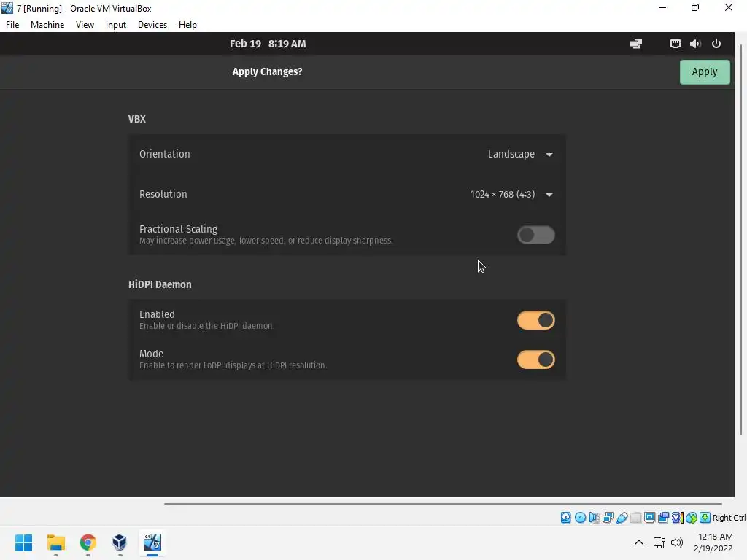Click the network adapters status icon

pos(608,518)
